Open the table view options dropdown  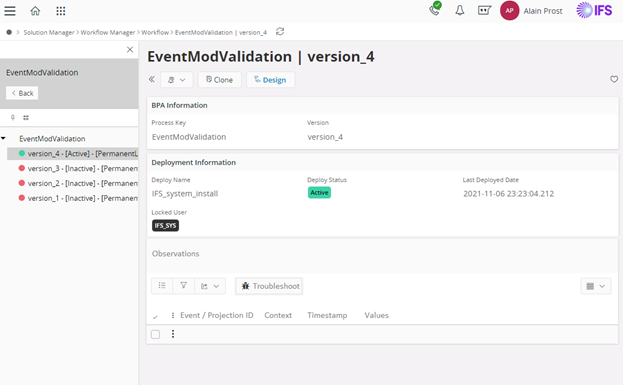point(596,286)
